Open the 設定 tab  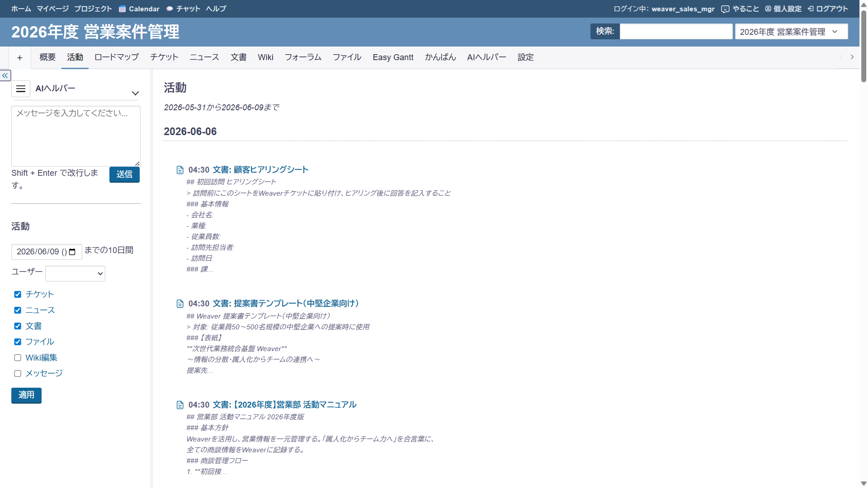[x=526, y=57]
